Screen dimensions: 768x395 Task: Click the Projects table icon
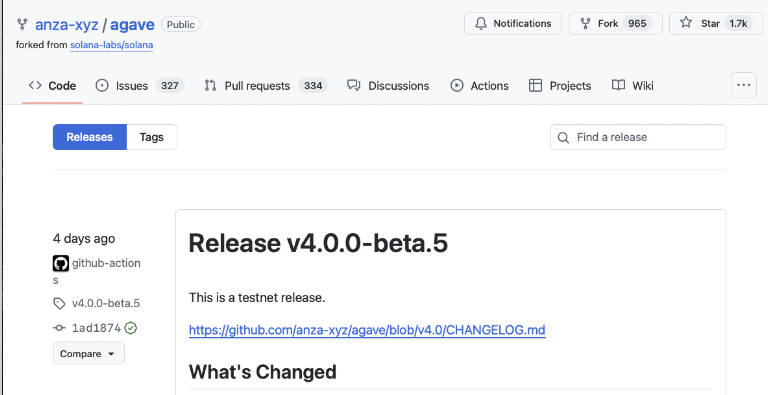click(535, 86)
